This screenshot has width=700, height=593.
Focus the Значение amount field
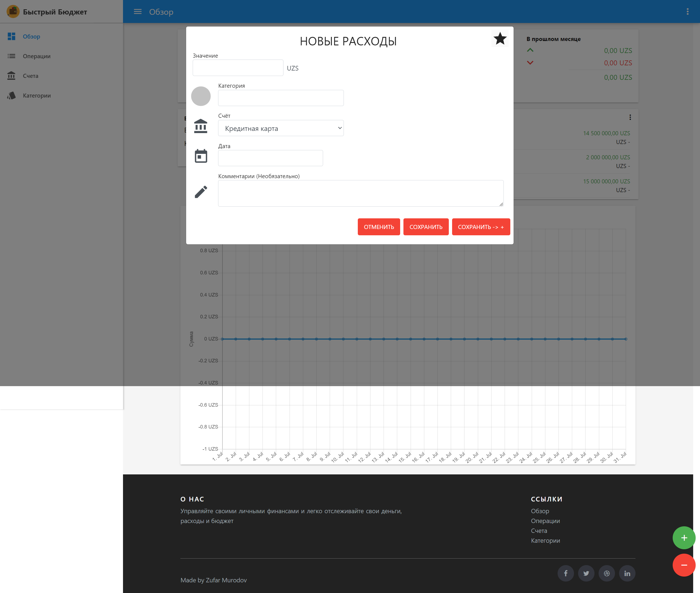(x=238, y=68)
